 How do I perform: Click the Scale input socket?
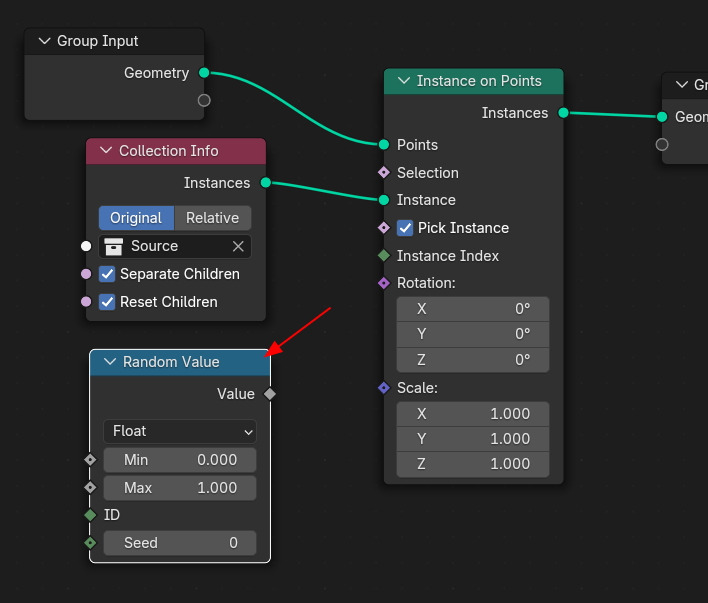pyautogui.click(x=384, y=388)
